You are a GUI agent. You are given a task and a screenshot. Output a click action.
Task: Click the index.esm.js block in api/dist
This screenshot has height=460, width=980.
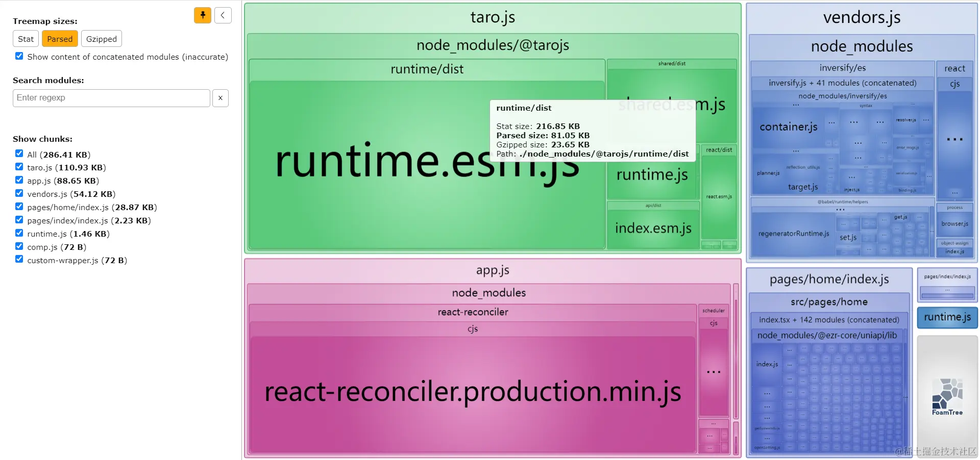(653, 228)
